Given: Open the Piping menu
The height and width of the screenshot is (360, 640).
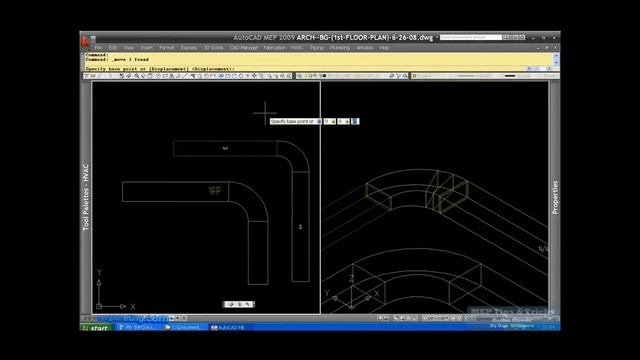Looking at the screenshot, I should [x=316, y=48].
